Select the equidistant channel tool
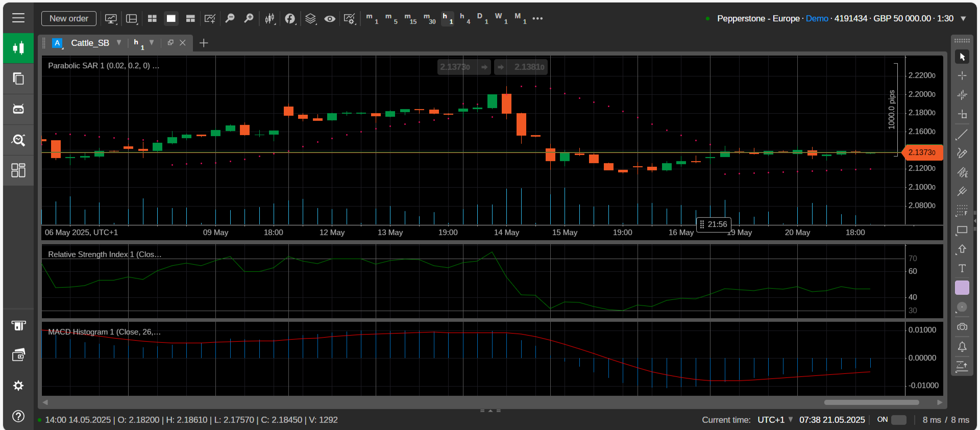This screenshot has height=430, width=980. 962,172
